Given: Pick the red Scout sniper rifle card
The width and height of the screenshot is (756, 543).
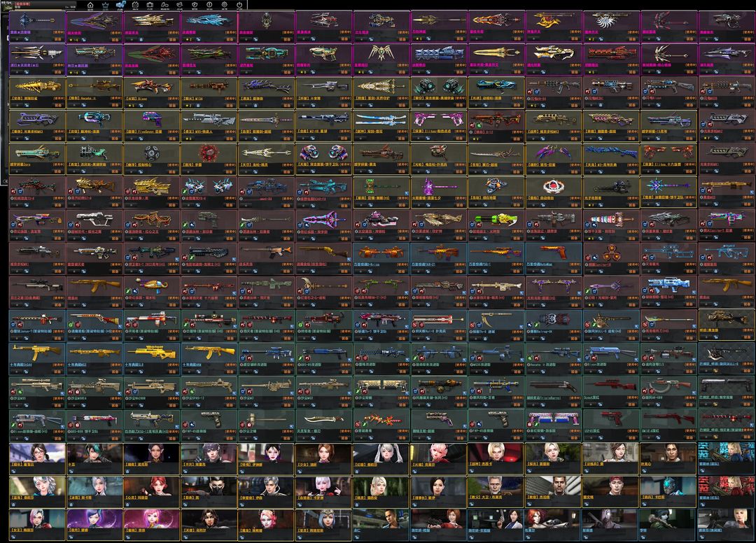Looking at the screenshot, I should point(611,392).
